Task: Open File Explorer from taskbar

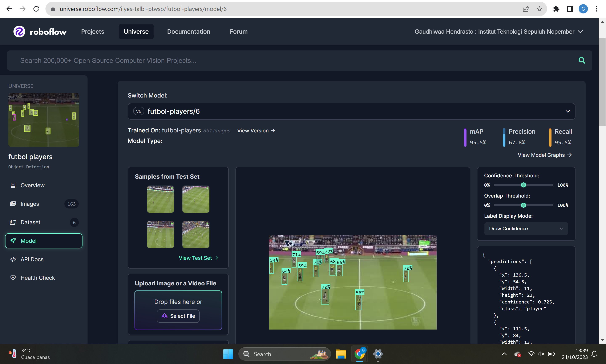Action: [341, 354]
